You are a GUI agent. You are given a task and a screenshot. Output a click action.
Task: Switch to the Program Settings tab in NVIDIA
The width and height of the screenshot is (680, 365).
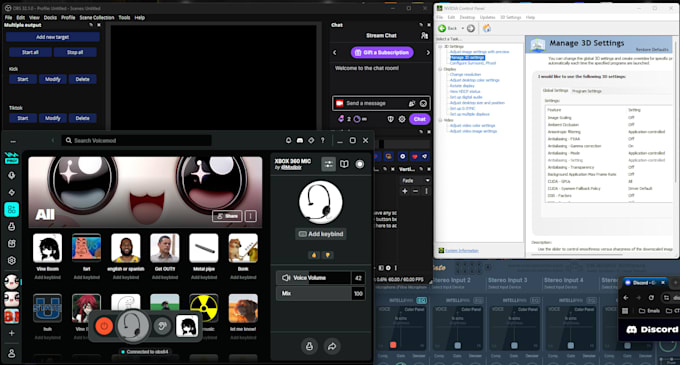click(x=587, y=91)
